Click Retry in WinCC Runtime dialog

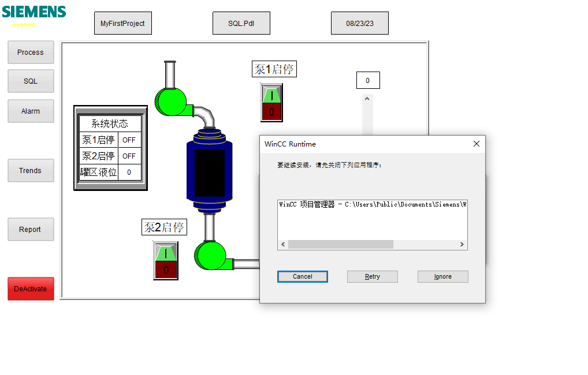coord(372,277)
